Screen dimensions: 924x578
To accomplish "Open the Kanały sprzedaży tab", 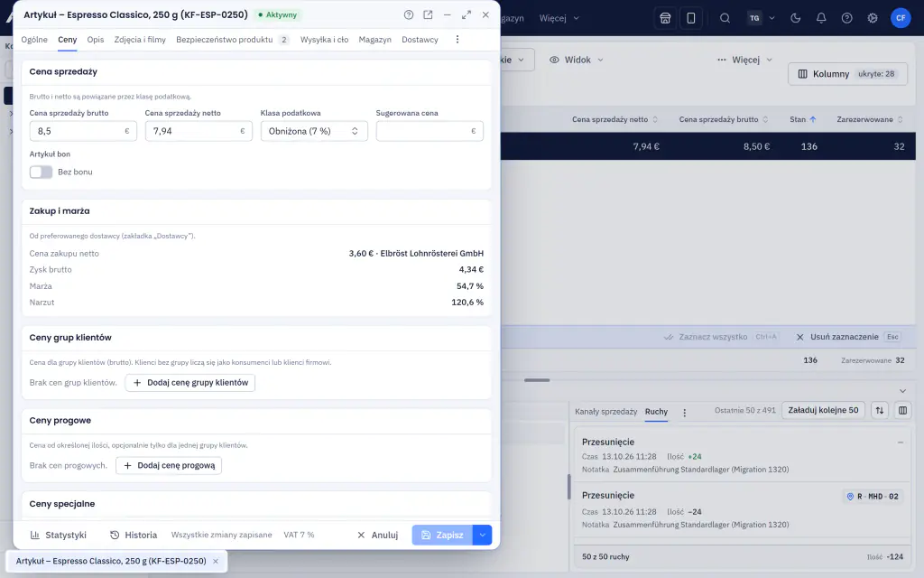I will (605, 412).
